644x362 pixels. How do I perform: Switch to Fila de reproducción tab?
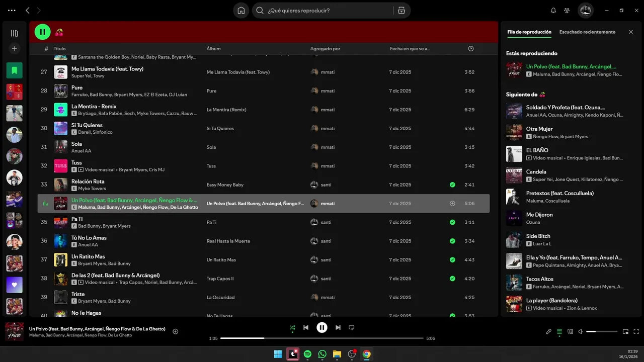(529, 32)
